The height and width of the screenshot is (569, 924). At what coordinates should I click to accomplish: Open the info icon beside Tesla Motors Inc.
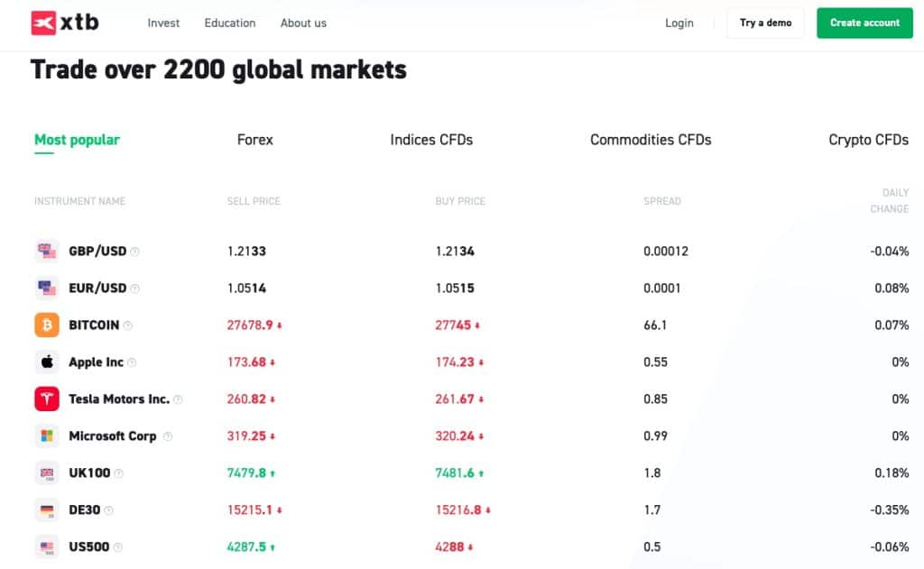click(178, 399)
